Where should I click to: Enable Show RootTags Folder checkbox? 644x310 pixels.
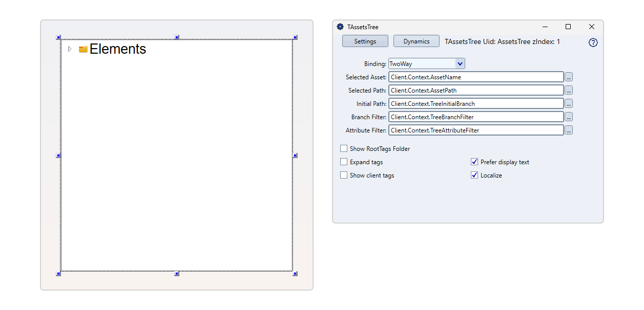coord(344,149)
